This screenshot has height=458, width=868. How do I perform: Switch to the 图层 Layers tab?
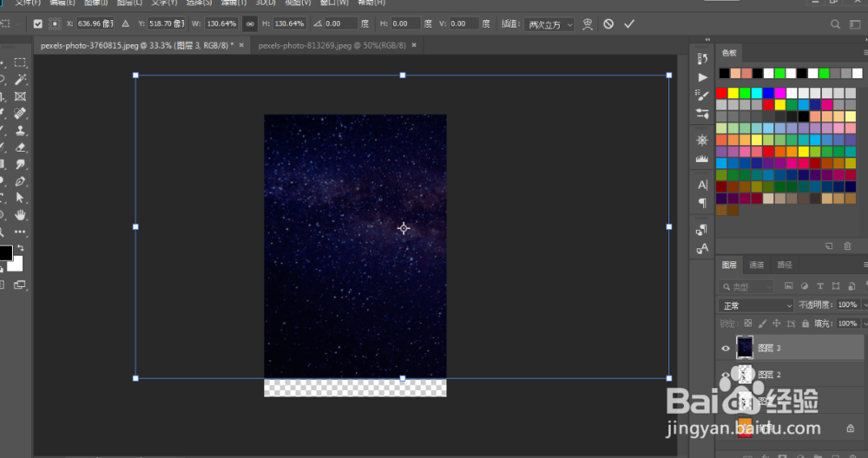(729, 265)
